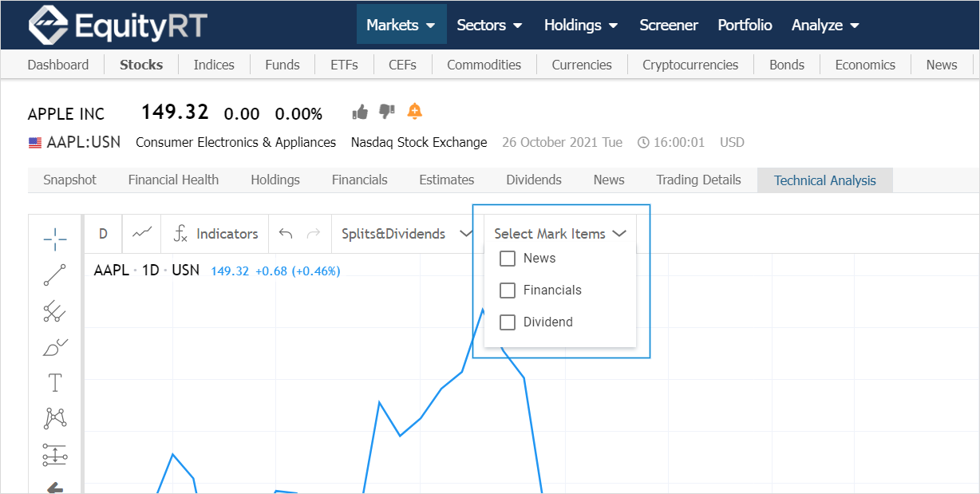Go to Economics in sub navigation

pos(865,65)
